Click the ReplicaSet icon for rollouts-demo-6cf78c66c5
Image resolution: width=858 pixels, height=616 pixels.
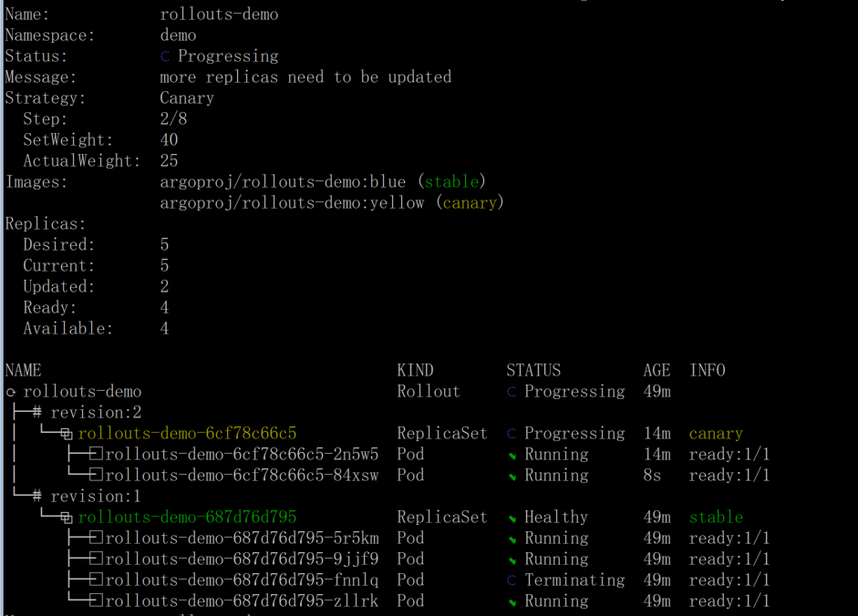pyautogui.click(x=67, y=434)
